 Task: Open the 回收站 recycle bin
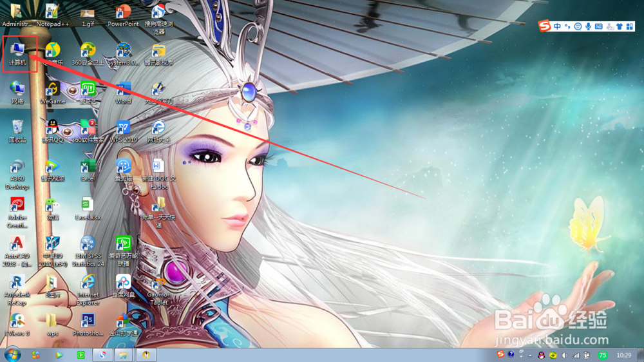click(x=17, y=131)
